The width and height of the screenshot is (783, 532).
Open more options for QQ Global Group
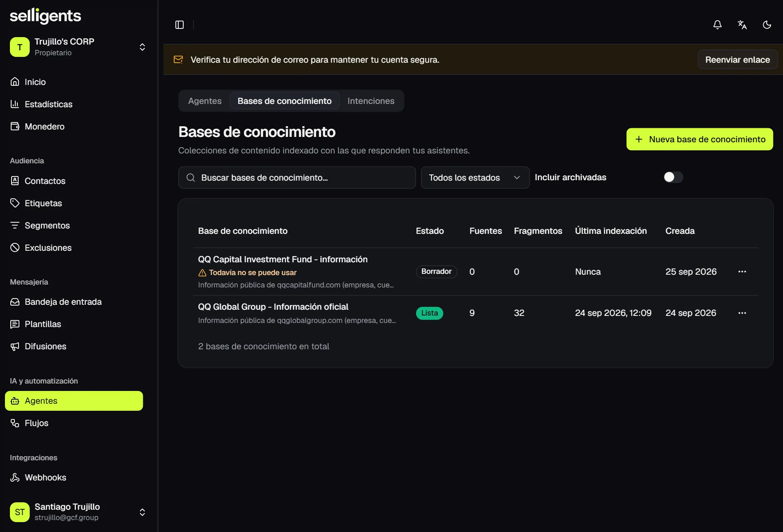742,313
